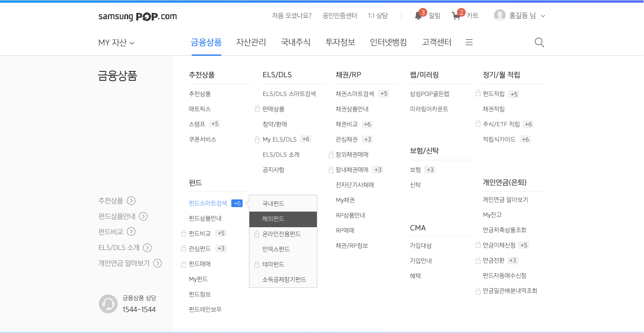
Task: Open the 미러링어카운트 link
Action: click(x=429, y=109)
